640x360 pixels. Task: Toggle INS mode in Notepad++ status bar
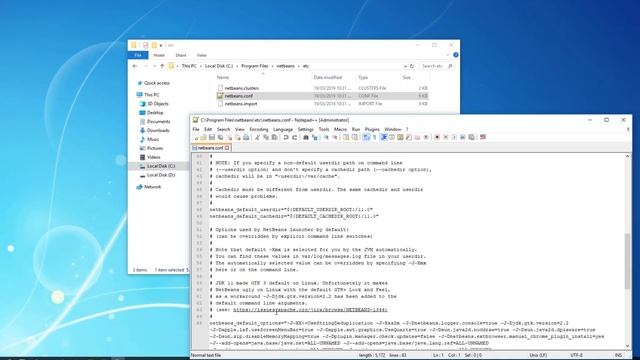pyautogui.click(x=618, y=356)
